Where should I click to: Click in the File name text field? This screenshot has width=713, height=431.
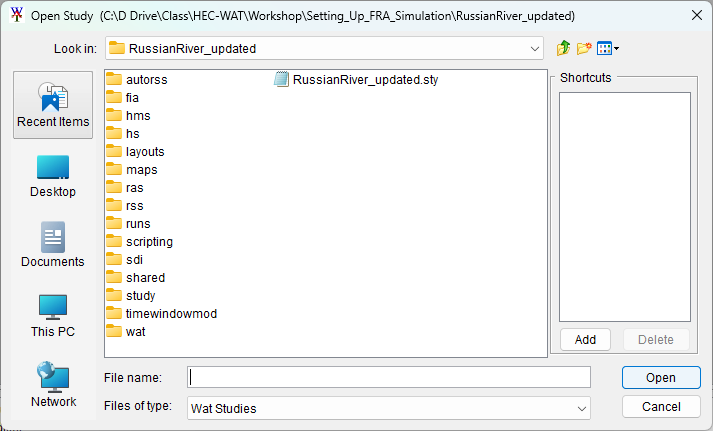389,377
